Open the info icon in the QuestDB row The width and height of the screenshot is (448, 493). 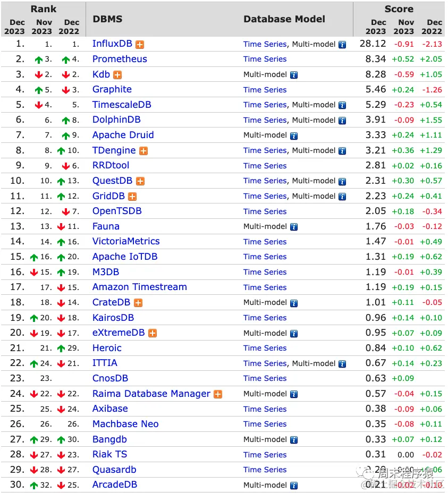click(x=342, y=181)
